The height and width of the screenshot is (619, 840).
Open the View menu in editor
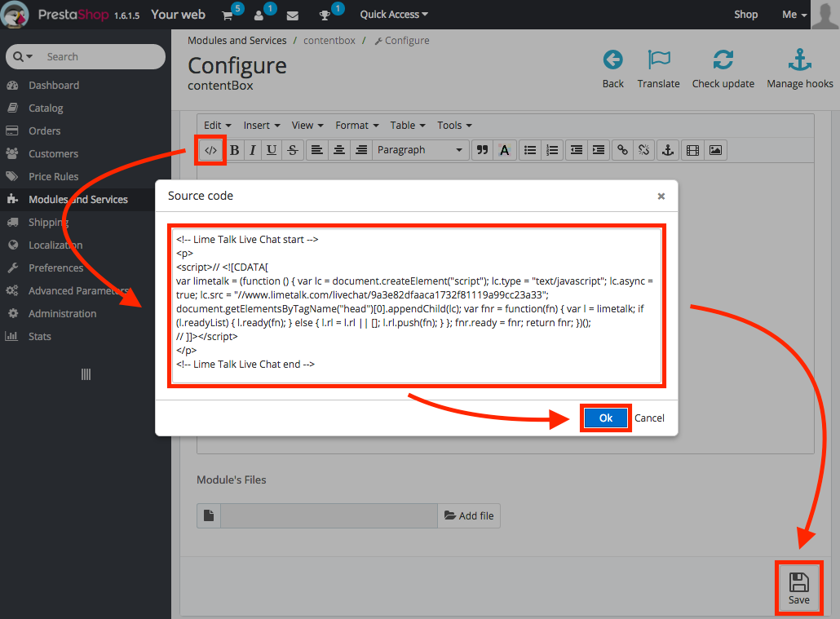(307, 126)
